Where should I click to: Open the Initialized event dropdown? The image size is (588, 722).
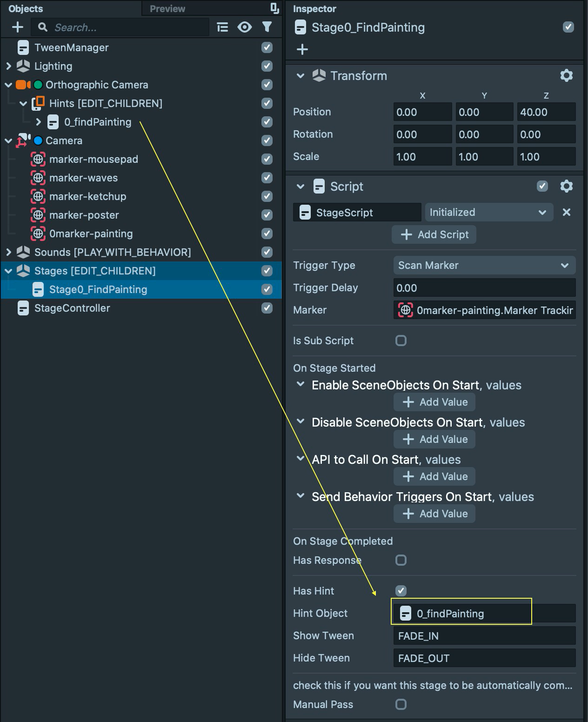(x=489, y=212)
